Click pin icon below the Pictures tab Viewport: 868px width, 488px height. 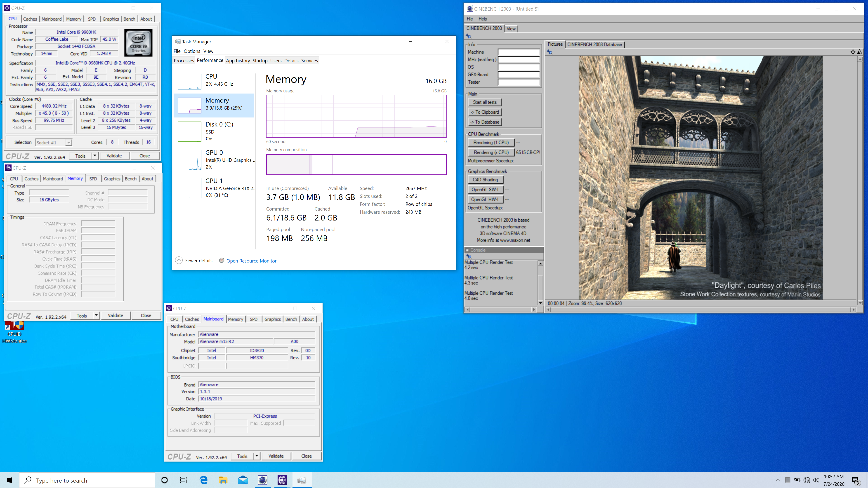click(x=550, y=52)
